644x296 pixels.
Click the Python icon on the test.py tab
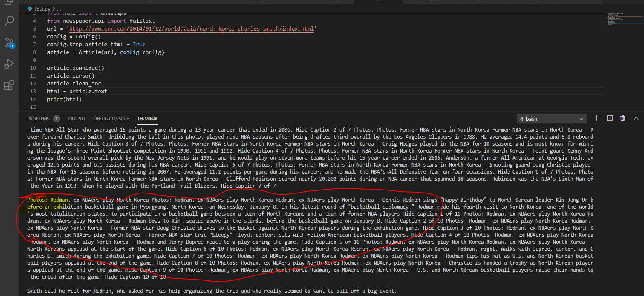(29, 7)
